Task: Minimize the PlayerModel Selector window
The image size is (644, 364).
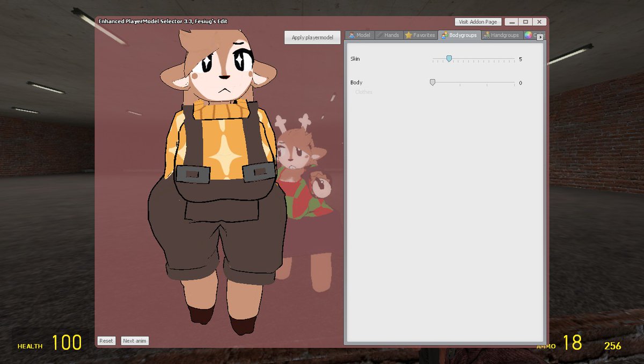Action: point(513,21)
